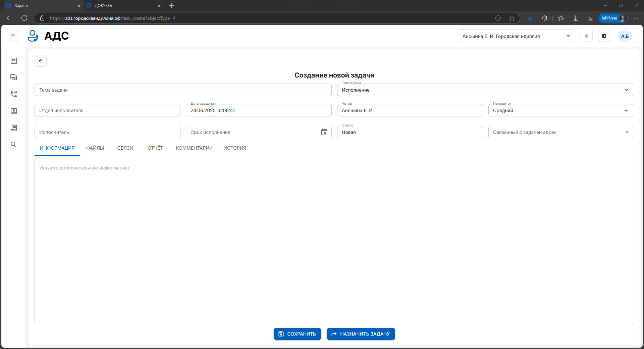
Task: Focus the Исполнитель field
Action: (107, 132)
